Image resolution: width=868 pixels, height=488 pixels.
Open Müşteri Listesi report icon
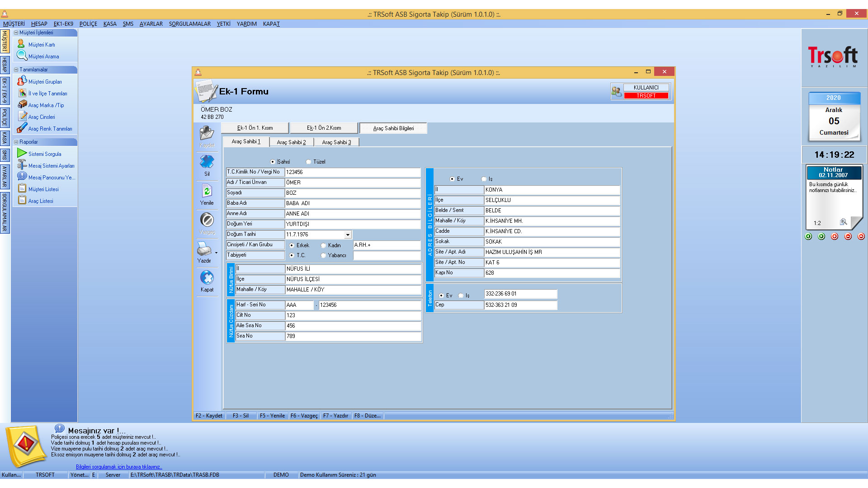pyautogui.click(x=22, y=188)
